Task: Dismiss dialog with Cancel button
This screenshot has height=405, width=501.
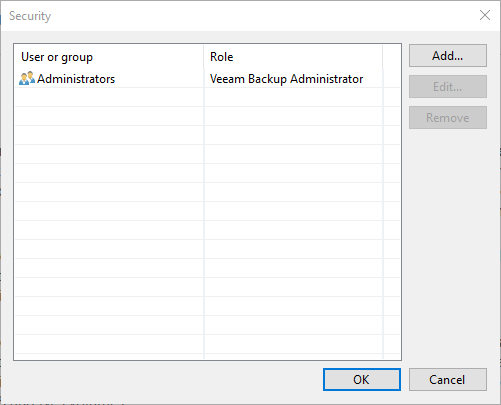Action: 448,379
